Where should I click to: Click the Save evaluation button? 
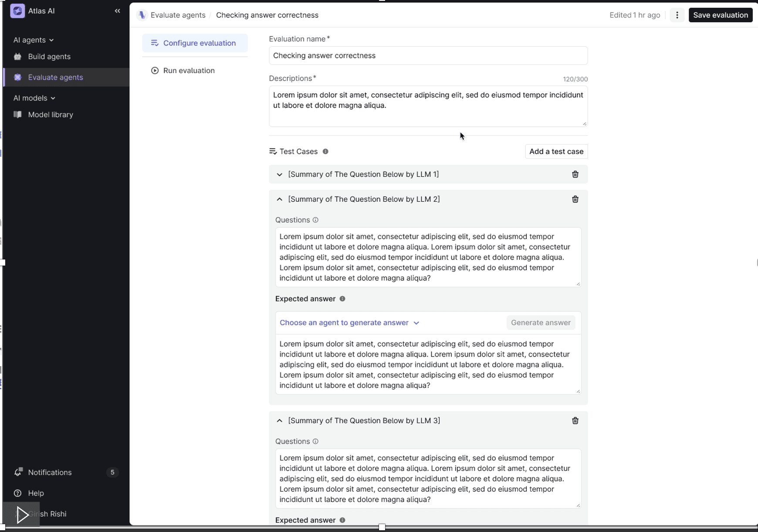point(721,15)
